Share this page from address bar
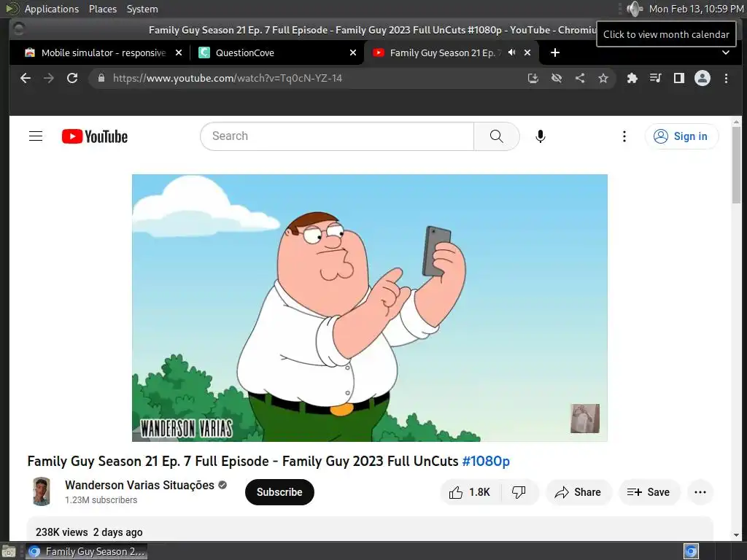Viewport: 747px width, 560px height. [x=580, y=78]
